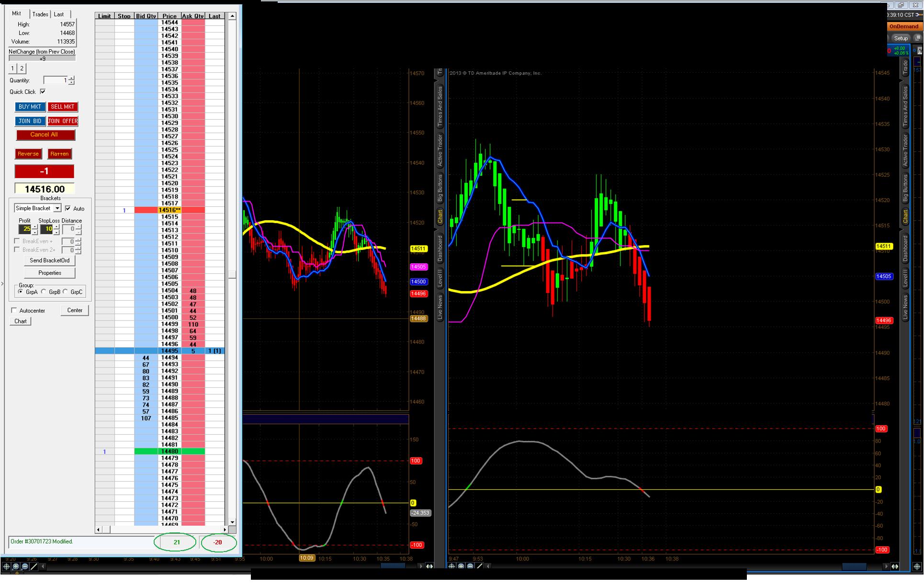Click left chart horizontal scrollbar thumb
Image resolution: width=924 pixels, height=586 pixels.
[393, 566]
